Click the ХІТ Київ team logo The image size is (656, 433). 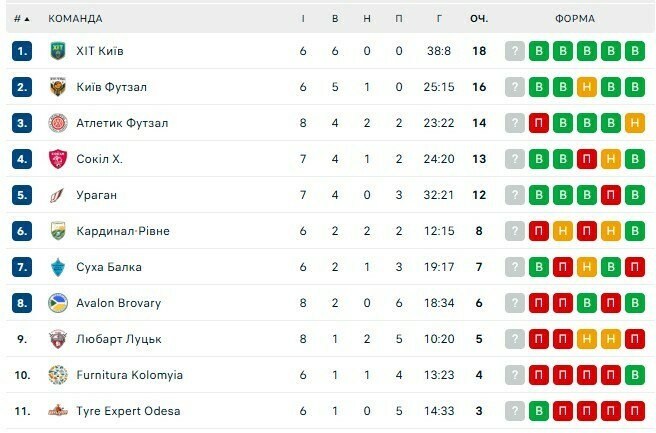57,51
